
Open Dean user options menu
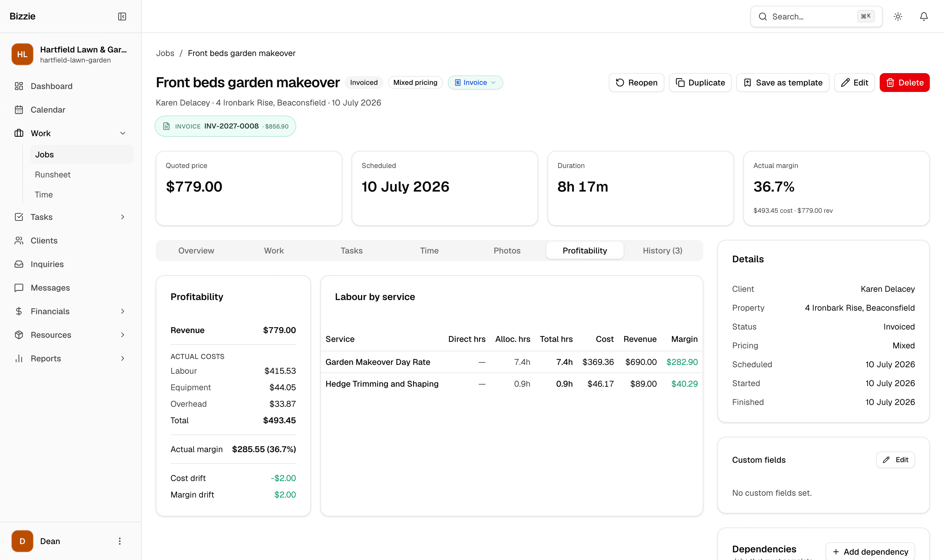120,541
